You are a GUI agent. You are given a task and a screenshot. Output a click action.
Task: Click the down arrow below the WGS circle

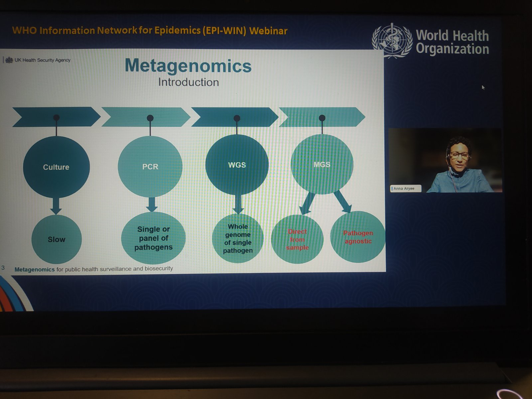[238, 204]
